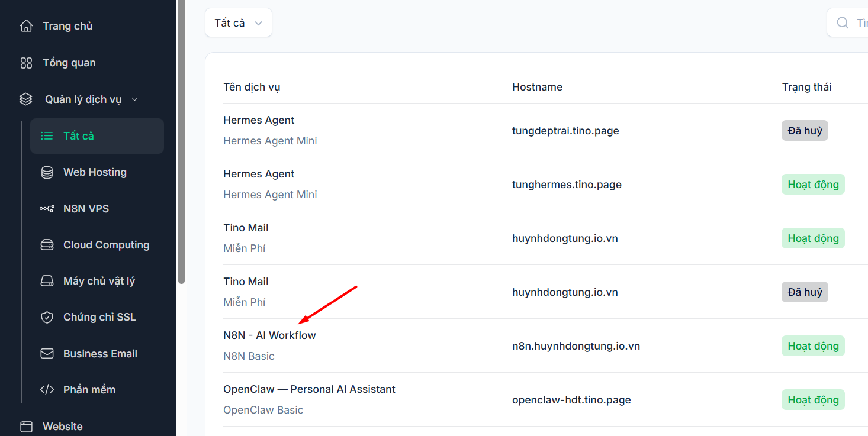
Task: Open Hermes Agent service for tunghermes.tino.page
Action: [x=259, y=174]
